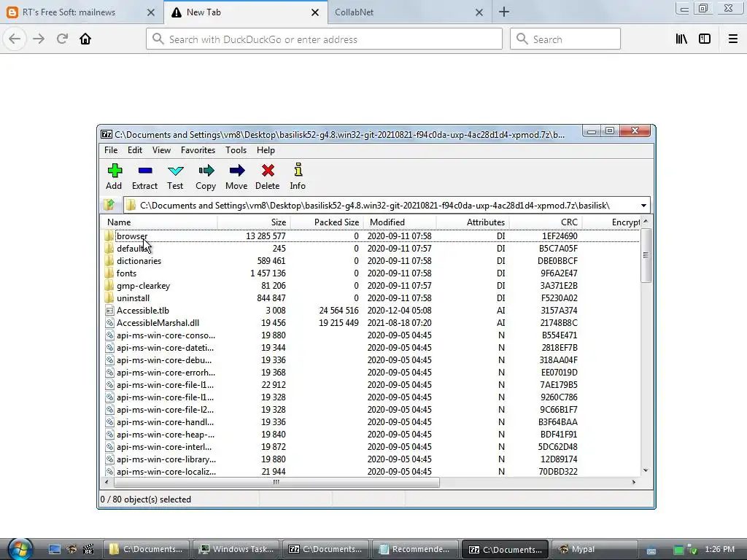Viewport: 747px width, 560px height.
Task: Switch to RT's Free Soft: mailnews tab
Action: tap(69, 12)
